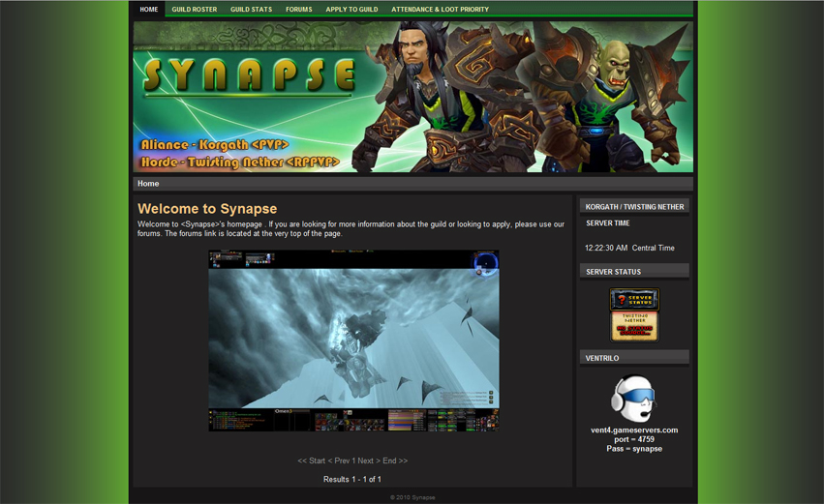Click the '<< Start' pagination link

click(311, 461)
